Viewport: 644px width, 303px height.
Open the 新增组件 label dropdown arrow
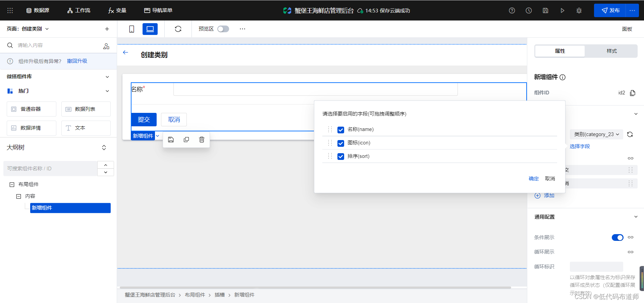[157, 136]
